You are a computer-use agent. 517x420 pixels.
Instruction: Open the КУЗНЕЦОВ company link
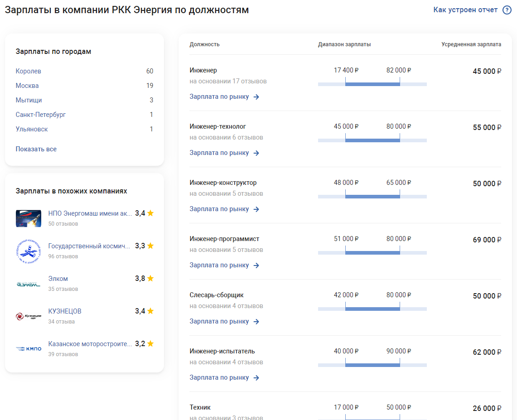65,311
